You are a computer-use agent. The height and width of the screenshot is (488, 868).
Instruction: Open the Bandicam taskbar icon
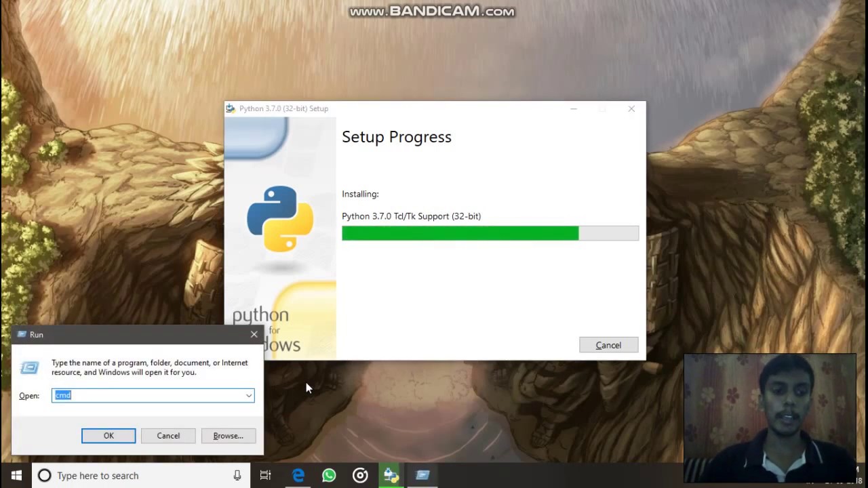tap(360, 475)
